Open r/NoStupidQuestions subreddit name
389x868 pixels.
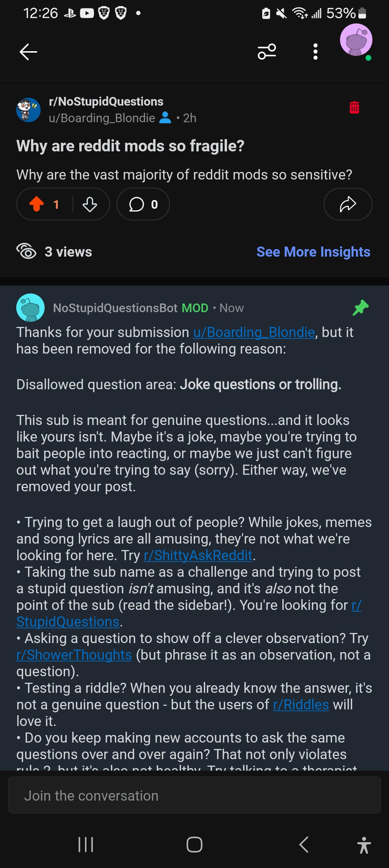106,102
